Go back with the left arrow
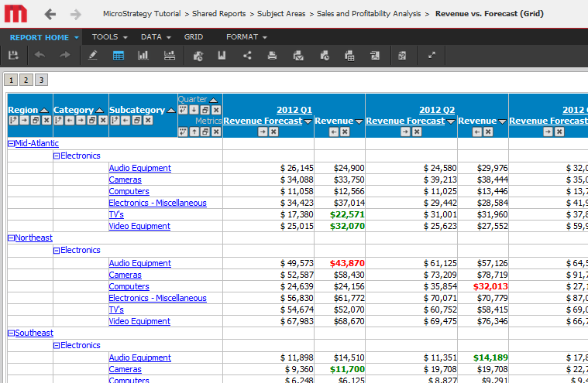 pos(50,14)
